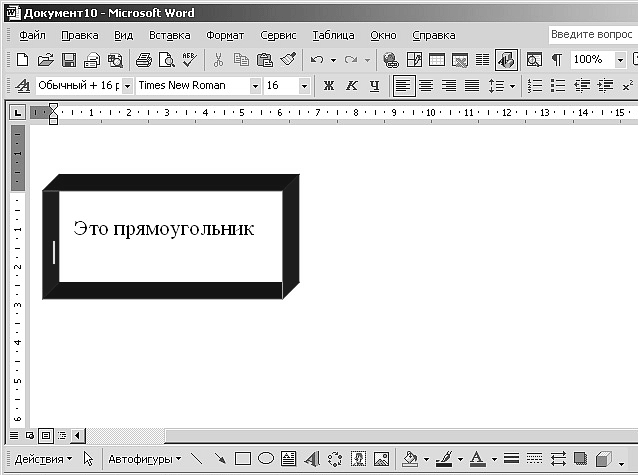
Task: Open the Вставка menu
Action: pyautogui.click(x=170, y=35)
